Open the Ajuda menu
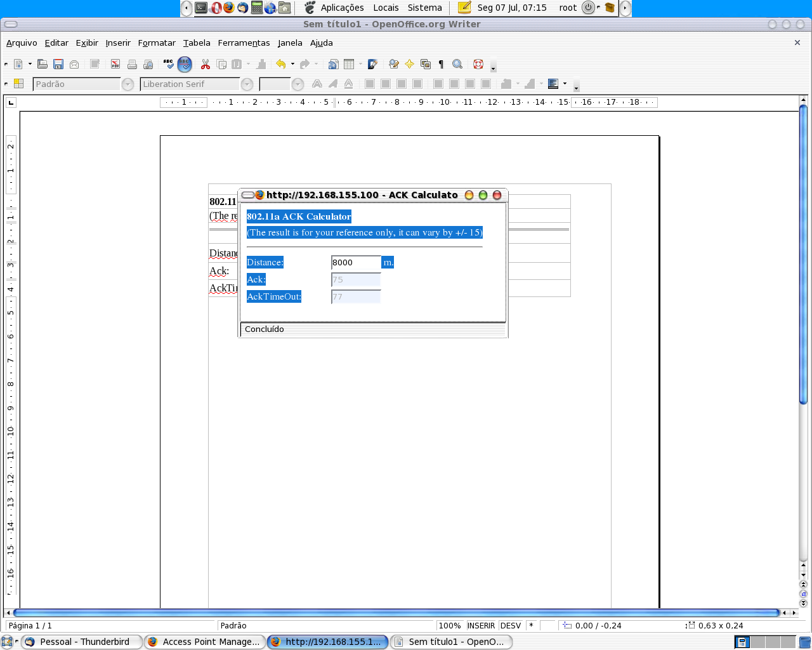This screenshot has height=650, width=812. point(322,43)
